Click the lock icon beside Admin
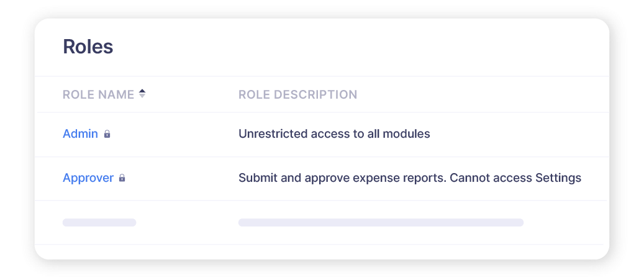Image resolution: width=644 pixels, height=278 pixels. tap(107, 134)
